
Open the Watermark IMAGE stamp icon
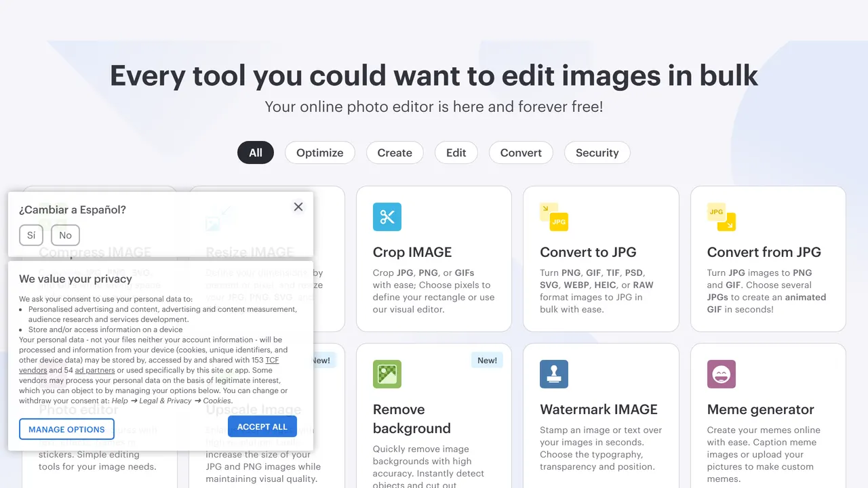554,374
